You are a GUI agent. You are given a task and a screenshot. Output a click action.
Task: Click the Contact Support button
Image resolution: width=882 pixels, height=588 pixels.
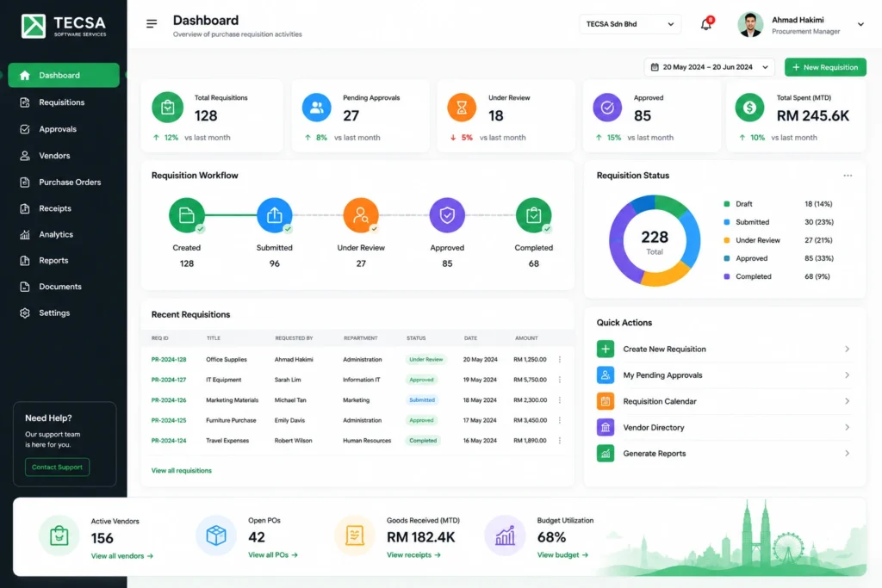click(57, 467)
